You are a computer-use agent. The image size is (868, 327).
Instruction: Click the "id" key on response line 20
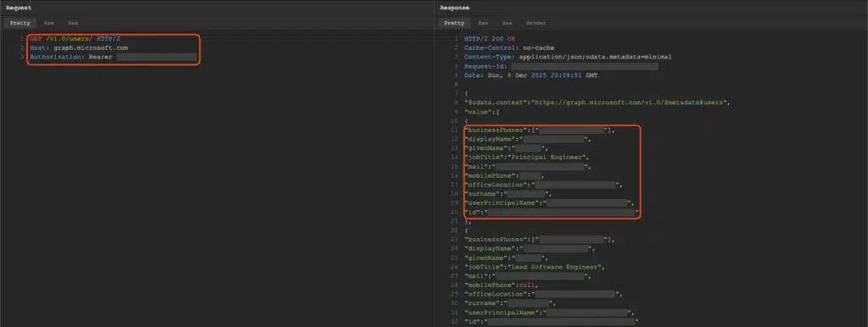pyautogui.click(x=471, y=213)
